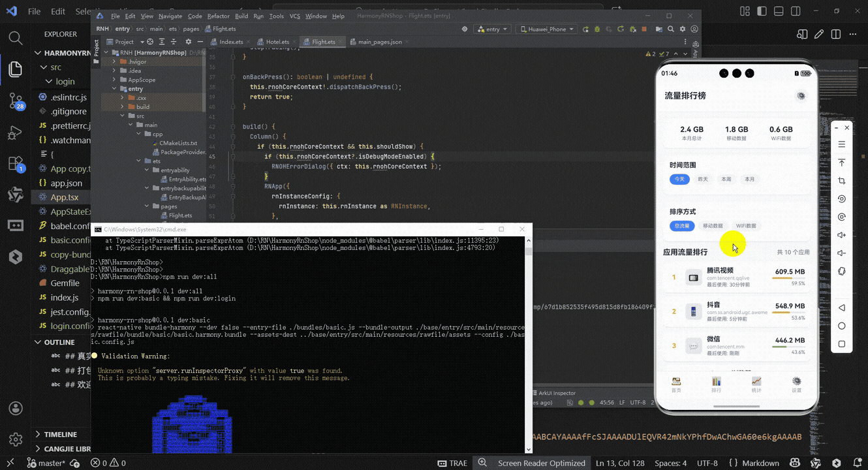Open File menu in VS Code

35,11
